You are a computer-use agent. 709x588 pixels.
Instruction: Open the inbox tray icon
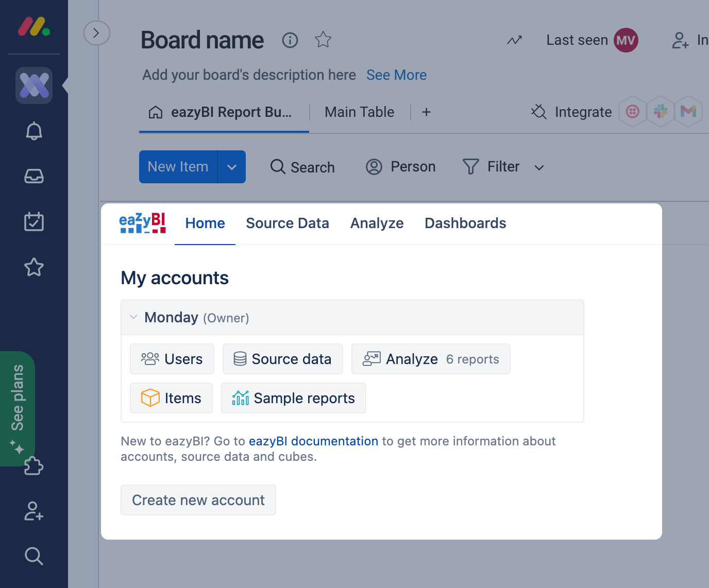[34, 177]
